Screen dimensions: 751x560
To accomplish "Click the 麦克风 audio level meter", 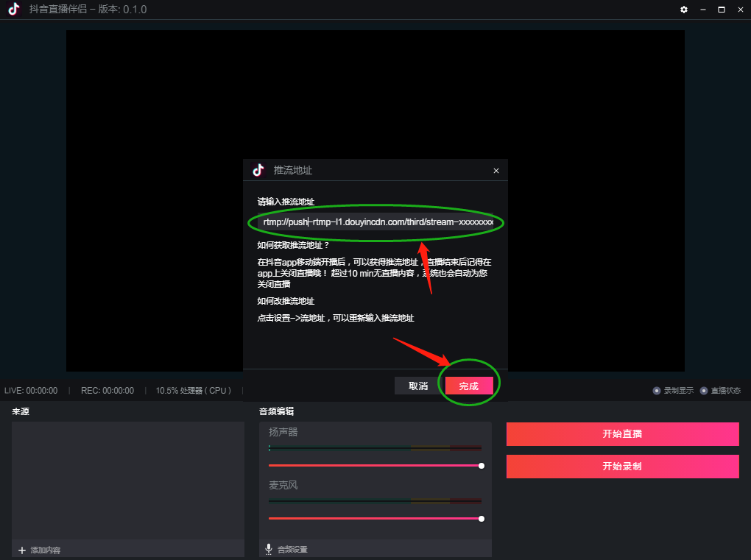I will click(375, 501).
